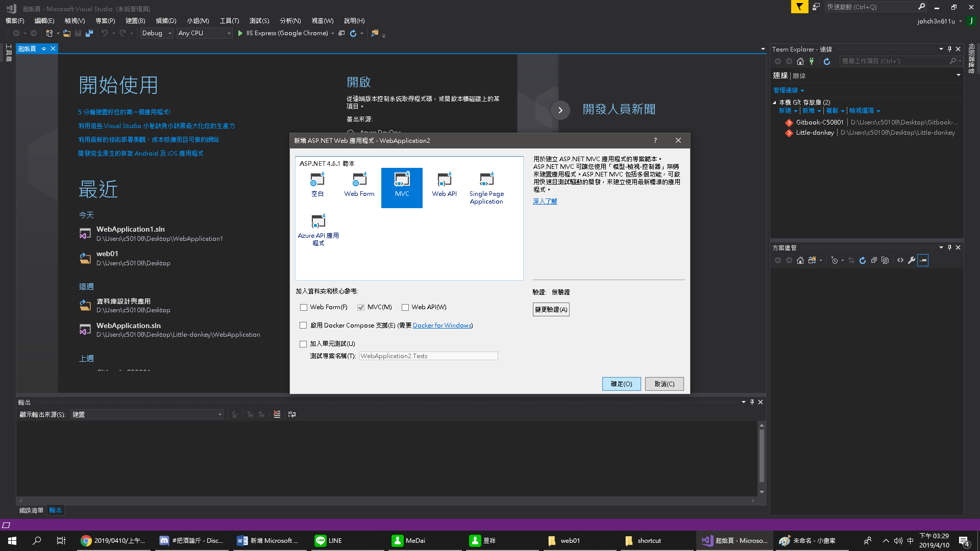Click the New Project toolbar icon

(50, 33)
